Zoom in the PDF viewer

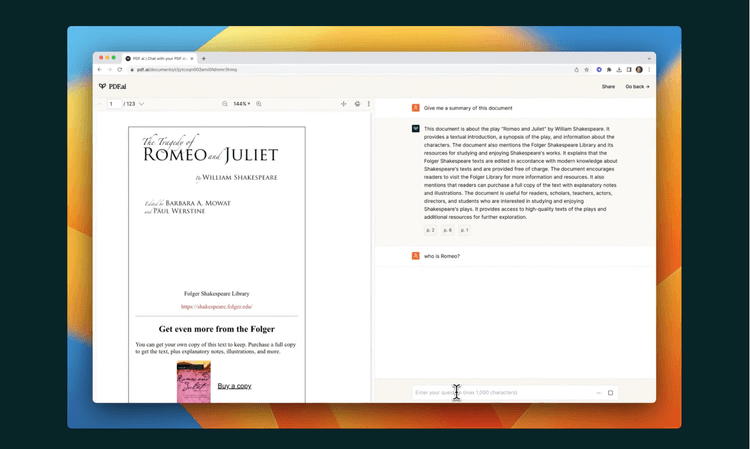tap(259, 104)
